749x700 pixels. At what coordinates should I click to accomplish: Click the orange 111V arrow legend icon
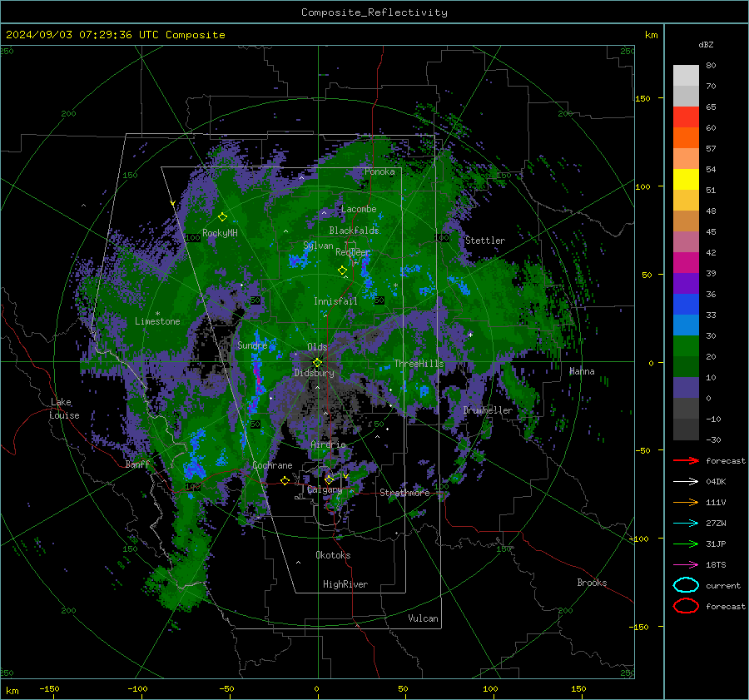pos(686,502)
